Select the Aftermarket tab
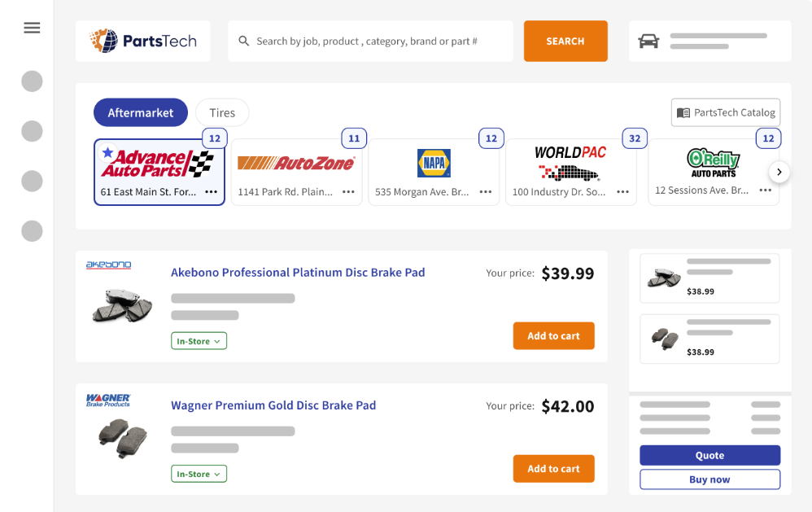The height and width of the screenshot is (512, 812). click(x=140, y=112)
